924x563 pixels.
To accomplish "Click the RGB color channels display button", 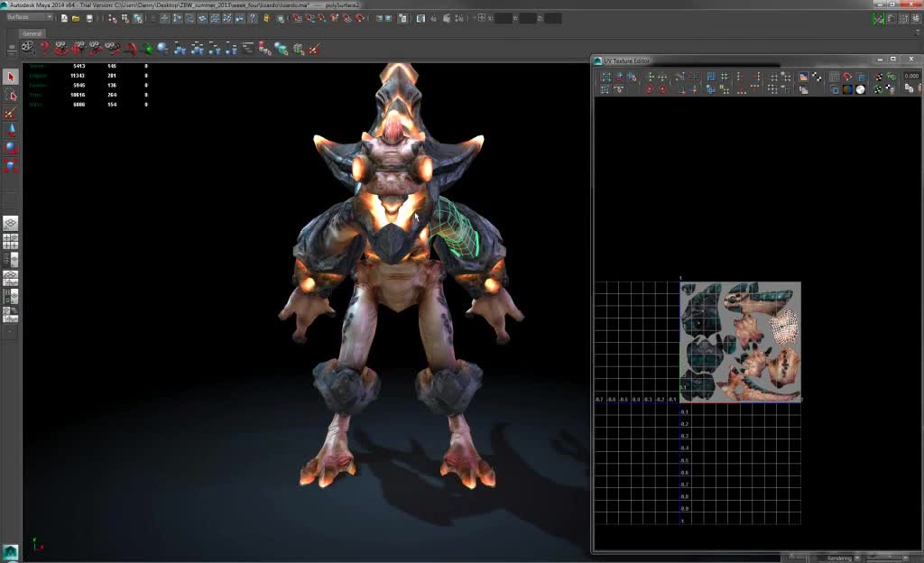I will click(x=848, y=89).
